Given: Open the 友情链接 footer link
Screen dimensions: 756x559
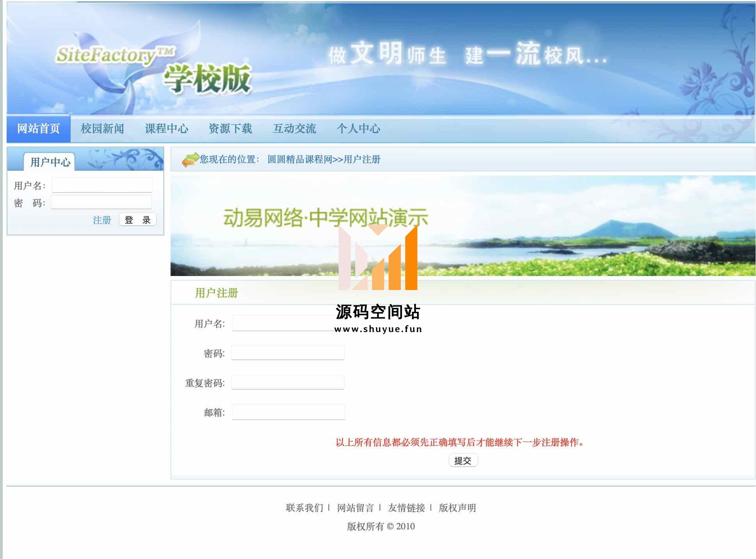Looking at the screenshot, I should tap(406, 508).
